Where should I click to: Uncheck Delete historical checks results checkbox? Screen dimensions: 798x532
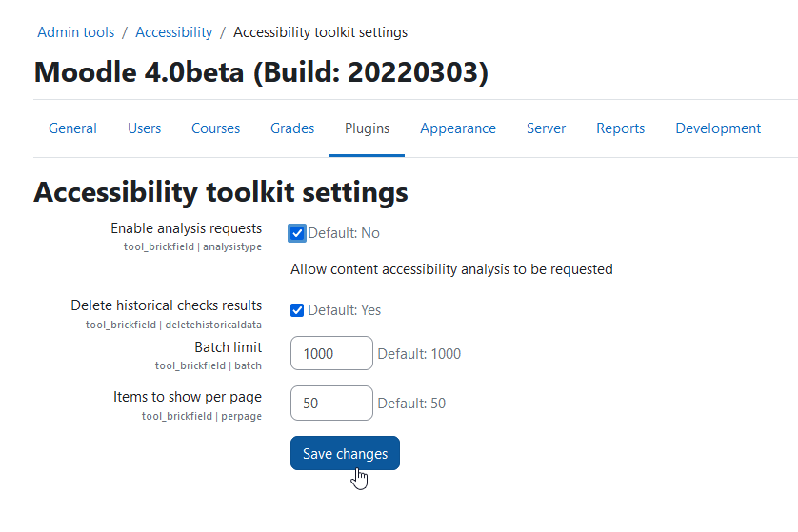click(297, 310)
